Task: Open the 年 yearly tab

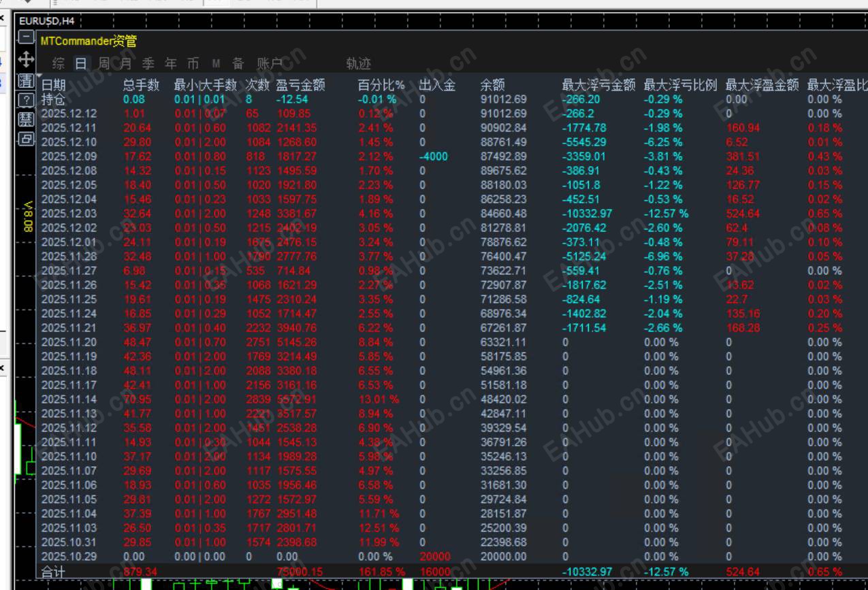Action: pyautogui.click(x=171, y=64)
